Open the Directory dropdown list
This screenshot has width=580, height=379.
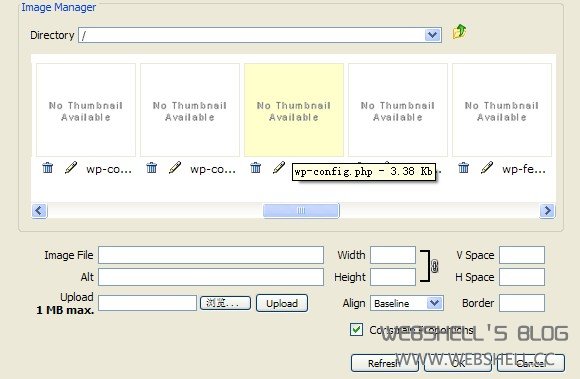[432, 35]
